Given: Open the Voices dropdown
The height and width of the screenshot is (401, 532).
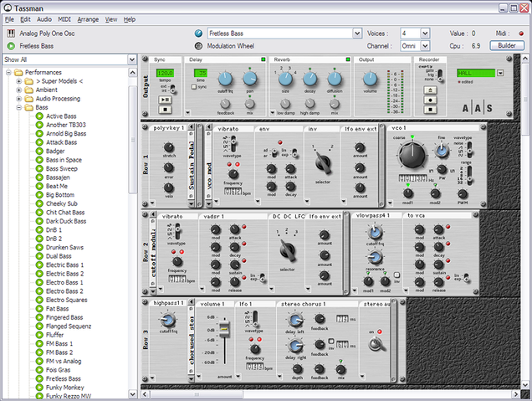Looking at the screenshot, I should coord(425,33).
